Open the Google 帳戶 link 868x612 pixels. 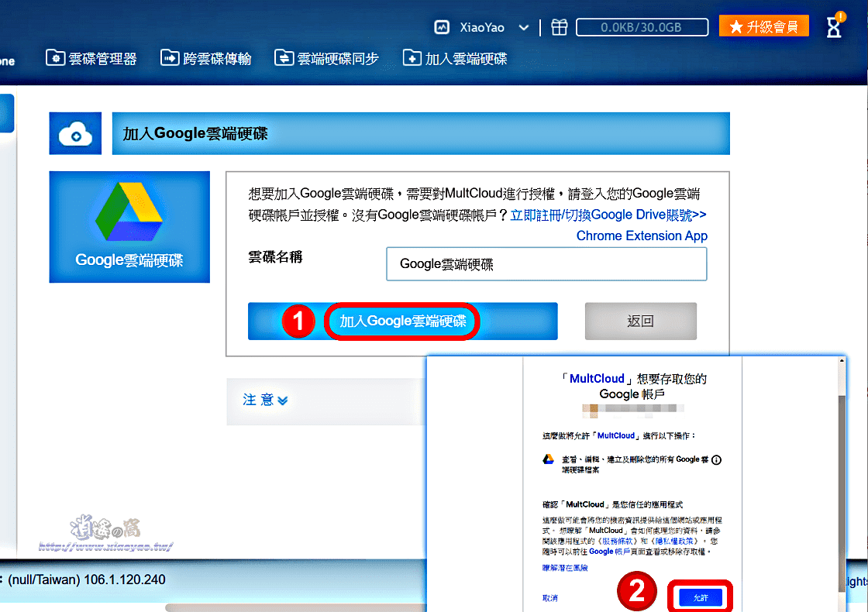click(609, 552)
